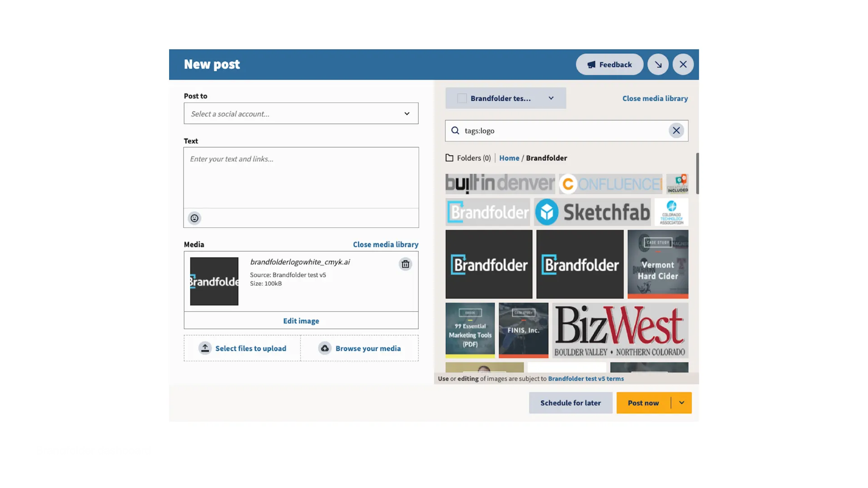Minimize the New post composer with arrow icon
The width and height of the screenshot is (868, 488).
[x=658, y=65]
